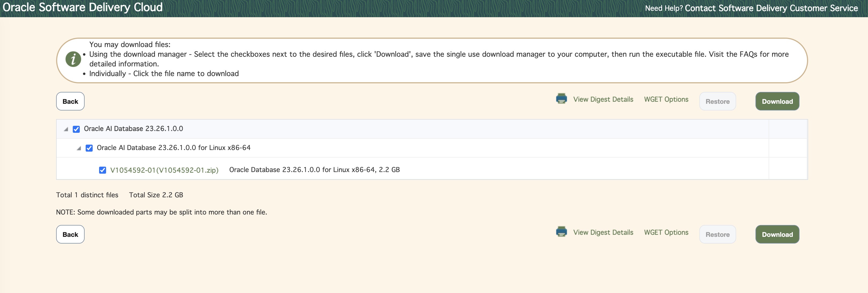Open the top View Digest Details link
The height and width of the screenshot is (293, 868).
(603, 99)
